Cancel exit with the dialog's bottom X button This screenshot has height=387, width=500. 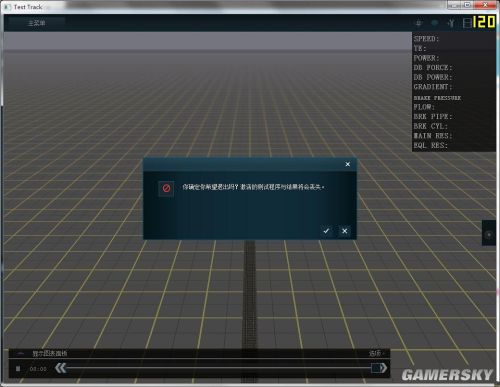[345, 231]
